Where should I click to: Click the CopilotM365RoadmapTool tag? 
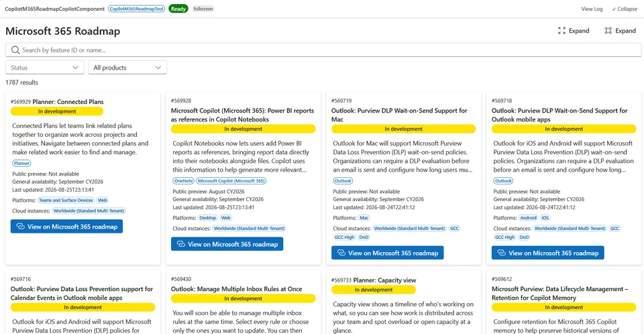pos(136,9)
